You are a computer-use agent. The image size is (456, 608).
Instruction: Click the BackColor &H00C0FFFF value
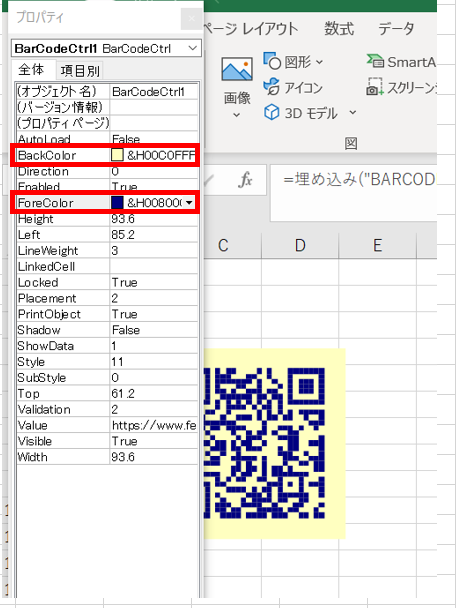[161, 155]
